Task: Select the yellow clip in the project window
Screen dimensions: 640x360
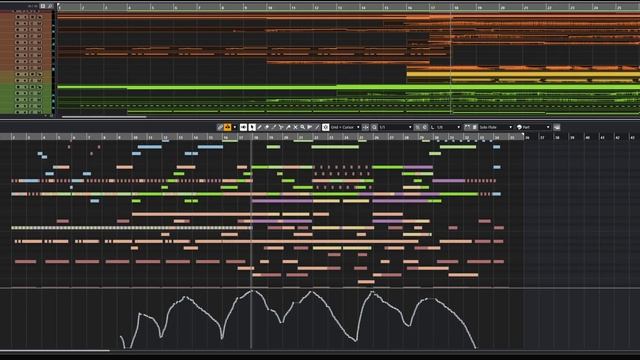Action: click(x=523, y=74)
